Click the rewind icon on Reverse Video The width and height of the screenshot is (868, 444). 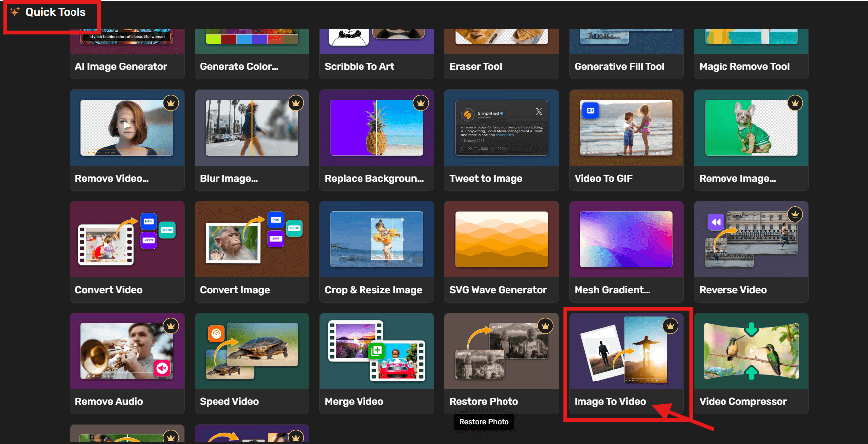pyautogui.click(x=716, y=222)
